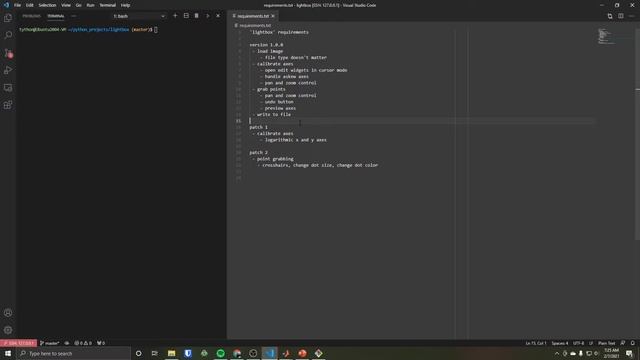Show more panel tabs ellipsis
640x360 pixels.
(x=73, y=16)
